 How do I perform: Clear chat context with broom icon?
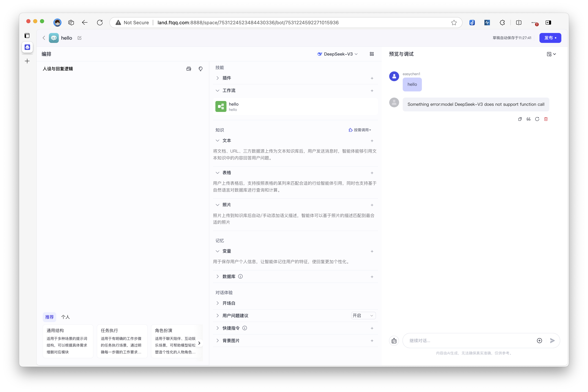(x=394, y=341)
